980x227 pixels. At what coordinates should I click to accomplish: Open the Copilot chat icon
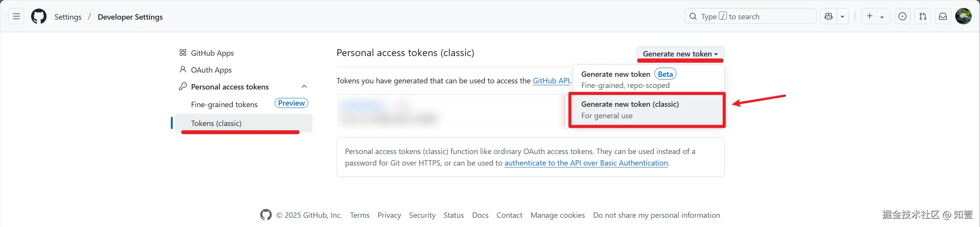828,17
